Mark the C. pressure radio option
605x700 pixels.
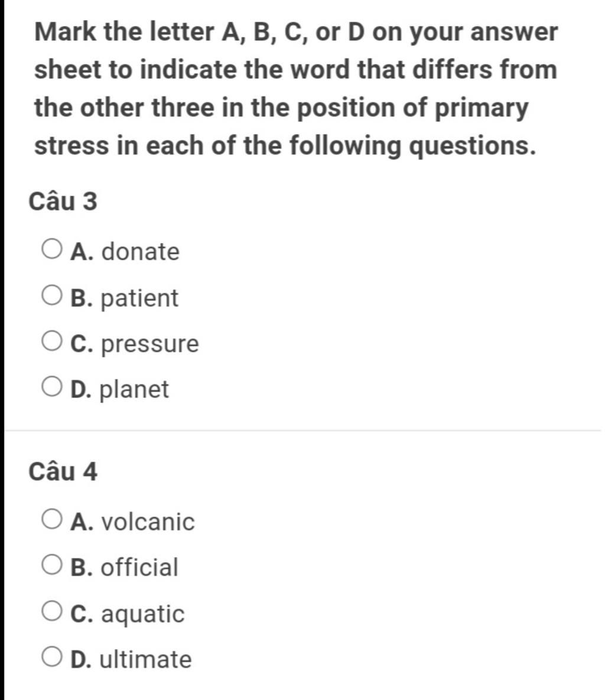click(51, 341)
